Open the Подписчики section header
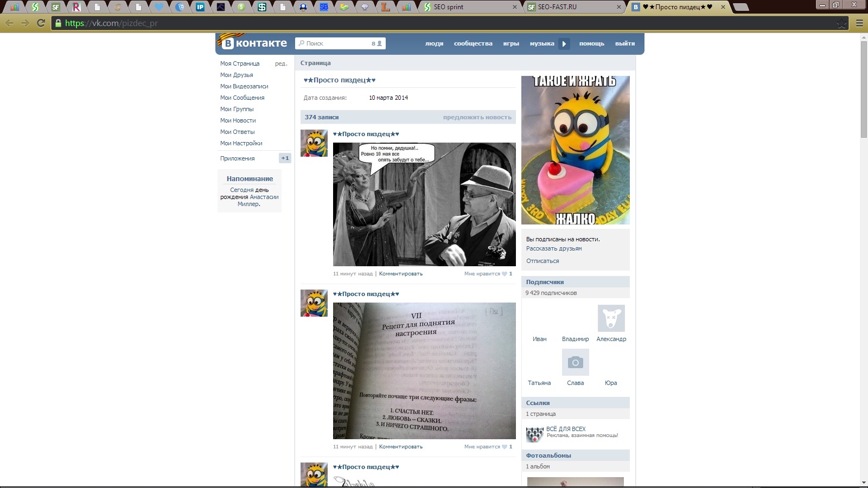The height and width of the screenshot is (488, 868). 576,282
